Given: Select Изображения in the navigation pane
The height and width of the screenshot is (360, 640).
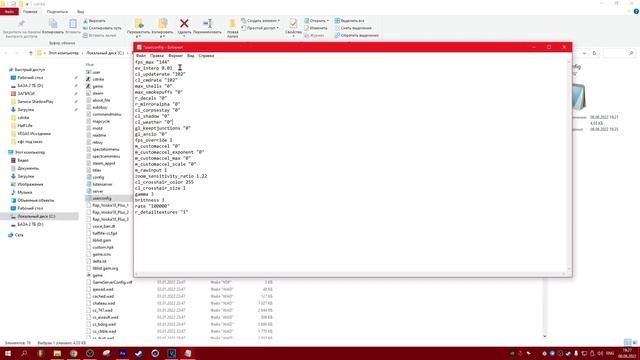Looking at the screenshot, I should (x=30, y=184).
